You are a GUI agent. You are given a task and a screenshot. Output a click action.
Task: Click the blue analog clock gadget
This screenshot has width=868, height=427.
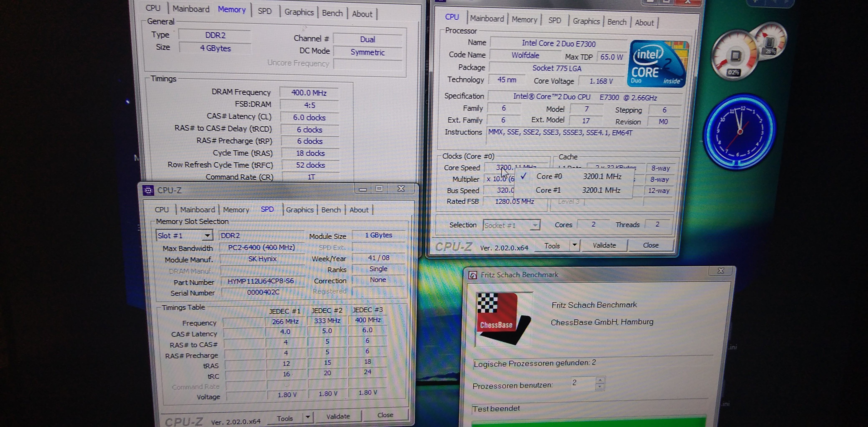coord(740,131)
